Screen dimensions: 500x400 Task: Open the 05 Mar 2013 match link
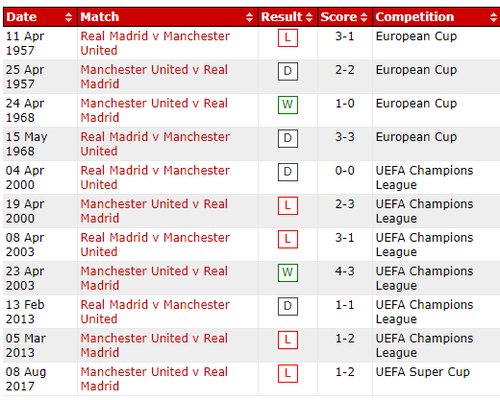154,345
